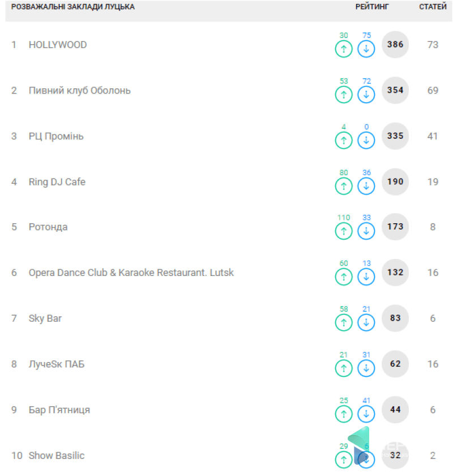Downvote the HOLLYWOOD venue
The width and height of the screenshot is (453, 476).
[366, 49]
